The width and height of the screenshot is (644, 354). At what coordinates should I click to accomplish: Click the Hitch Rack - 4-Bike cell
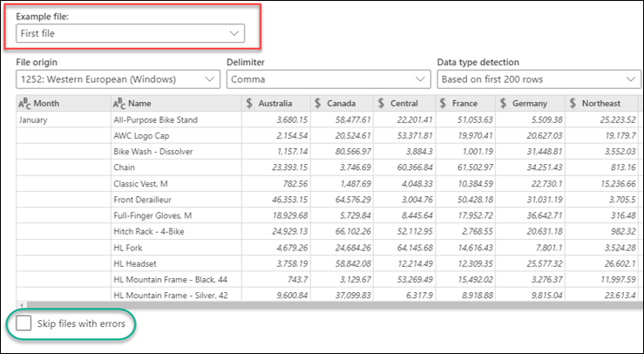[x=176, y=231]
